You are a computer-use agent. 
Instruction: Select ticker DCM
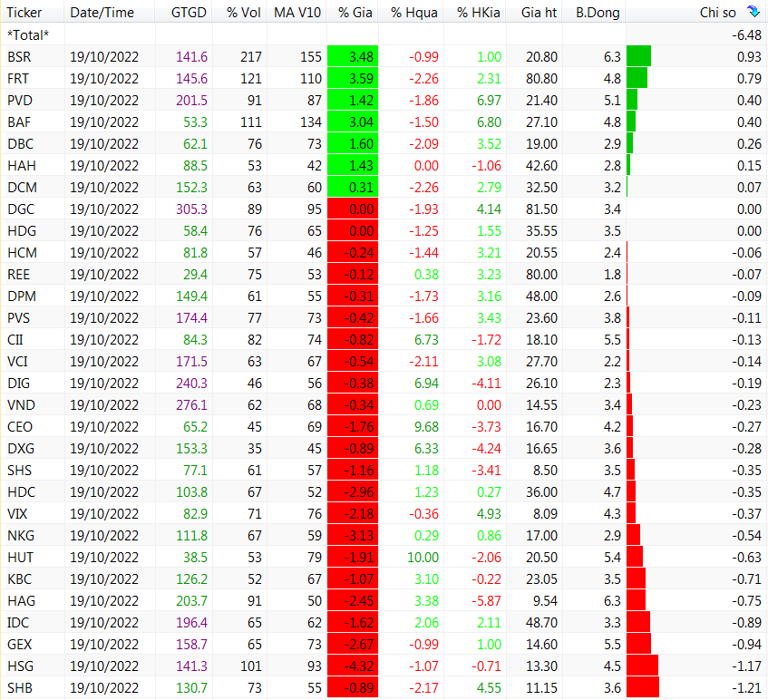[x=22, y=187]
